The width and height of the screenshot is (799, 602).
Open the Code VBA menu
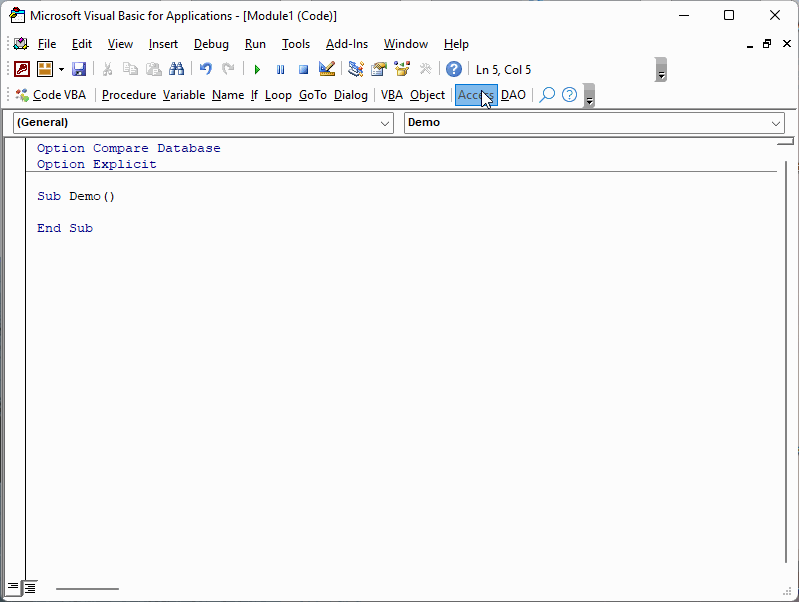50,95
